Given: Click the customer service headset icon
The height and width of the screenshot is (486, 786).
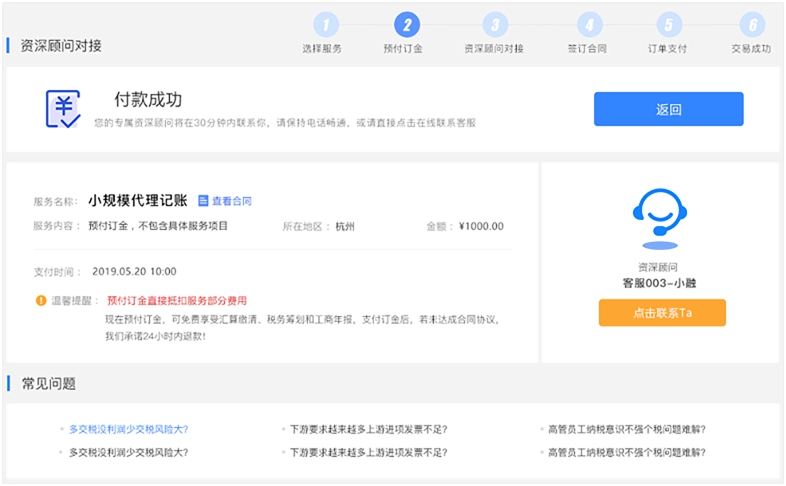Looking at the screenshot, I should click(x=660, y=217).
